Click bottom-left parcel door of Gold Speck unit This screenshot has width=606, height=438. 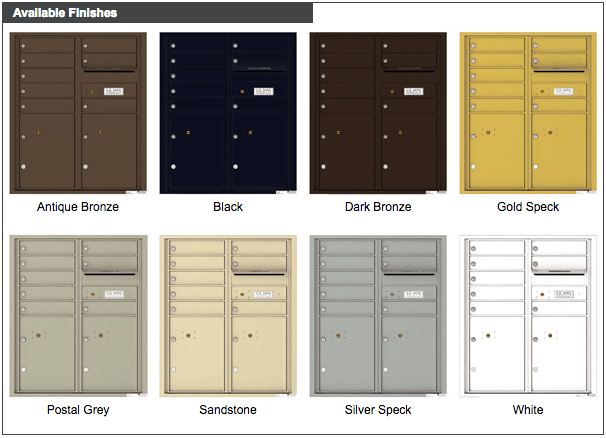point(497,153)
